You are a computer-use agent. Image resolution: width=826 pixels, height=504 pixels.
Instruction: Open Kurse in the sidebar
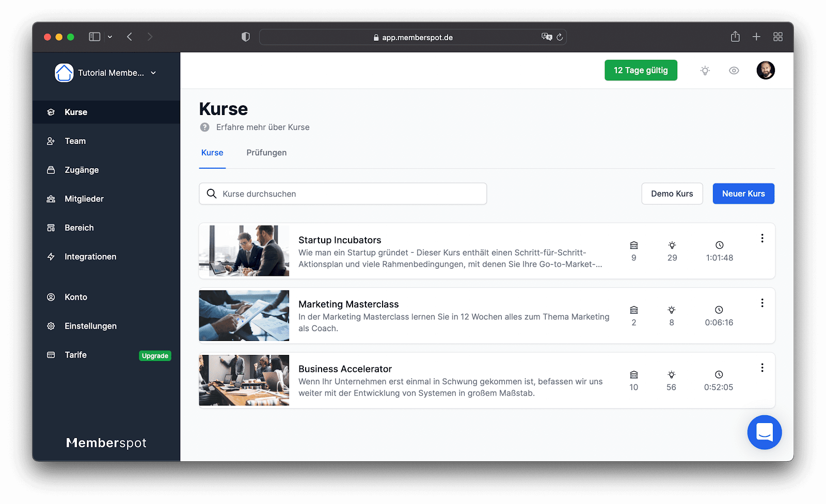point(106,112)
